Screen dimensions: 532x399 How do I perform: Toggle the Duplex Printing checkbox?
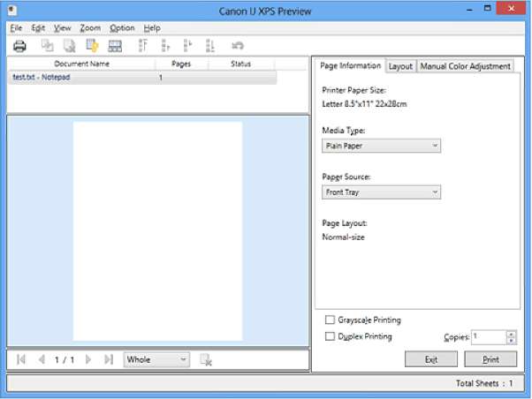coord(330,336)
